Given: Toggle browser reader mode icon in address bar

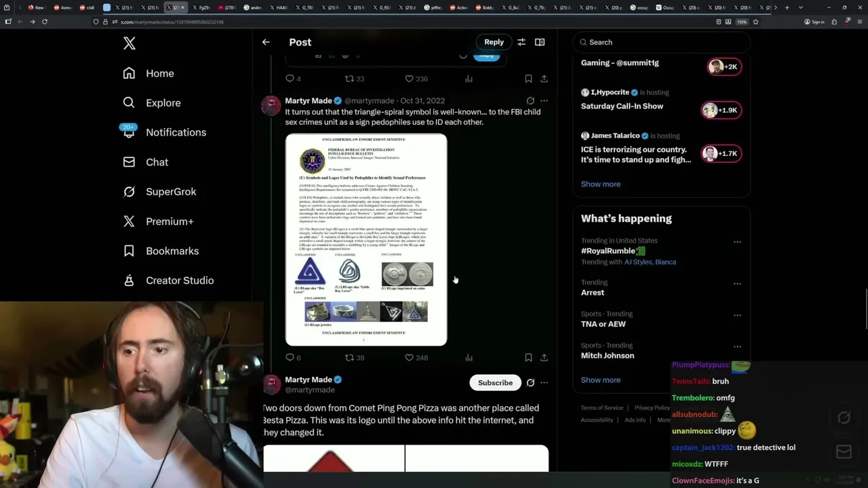Looking at the screenshot, I should click(x=719, y=22).
